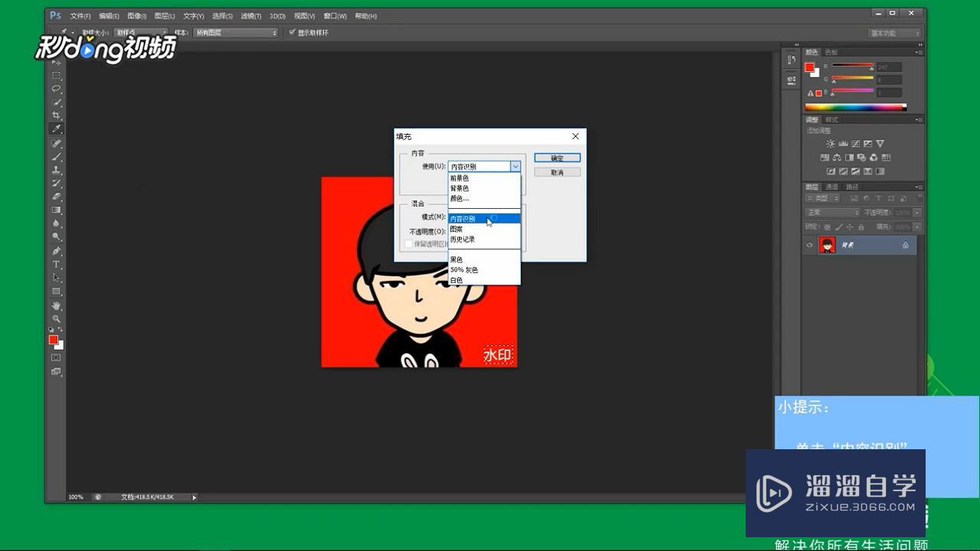Toggle visibility of the 背景 layer
The width and height of the screenshot is (980, 551).
click(x=809, y=245)
